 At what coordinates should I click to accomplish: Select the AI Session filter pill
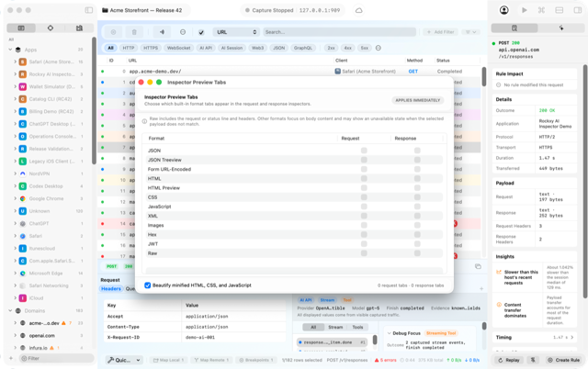232,48
